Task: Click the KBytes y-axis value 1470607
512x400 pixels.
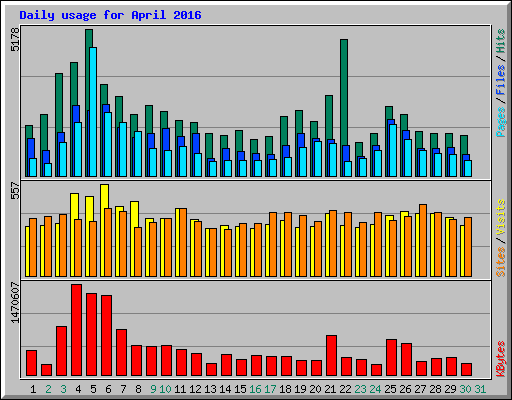Action: pos(15,303)
